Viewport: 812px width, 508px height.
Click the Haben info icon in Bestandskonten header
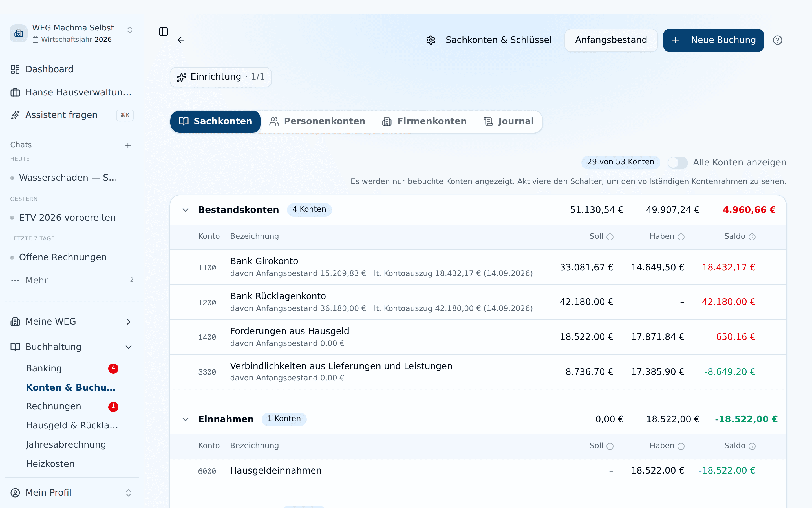(681, 237)
